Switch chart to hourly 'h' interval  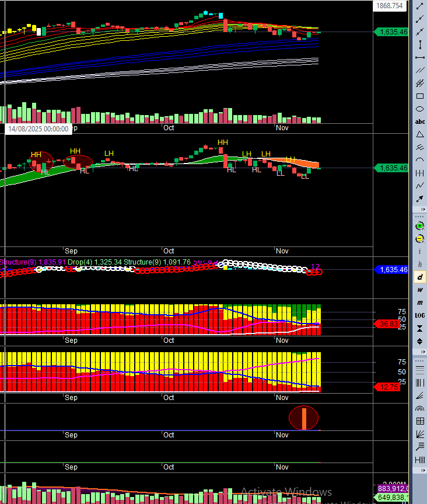(x=419, y=264)
